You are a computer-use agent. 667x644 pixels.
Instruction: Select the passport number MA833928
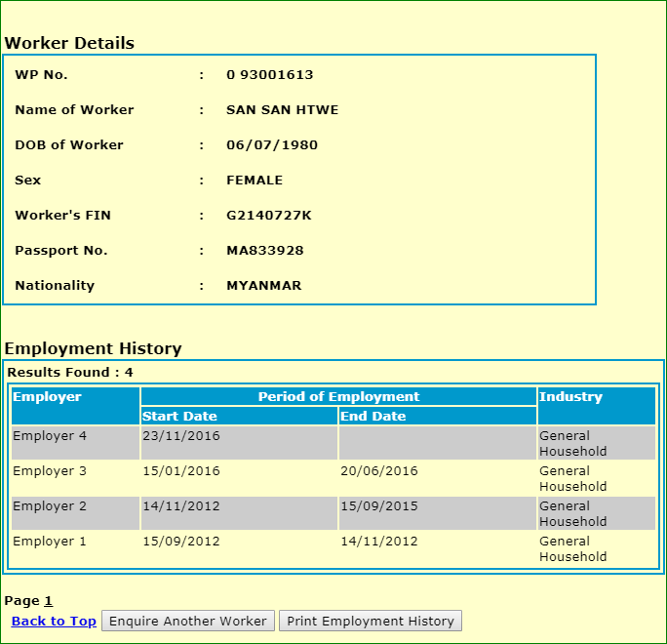264,251
